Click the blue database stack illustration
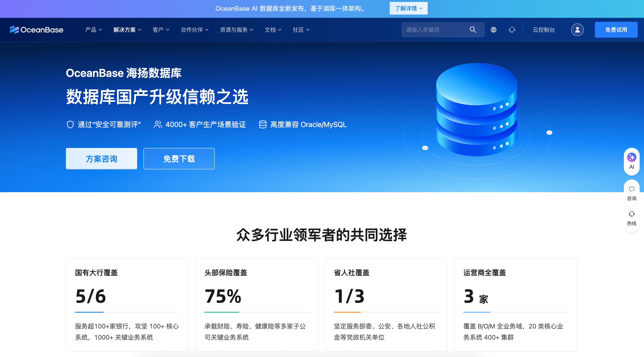 pos(477,110)
